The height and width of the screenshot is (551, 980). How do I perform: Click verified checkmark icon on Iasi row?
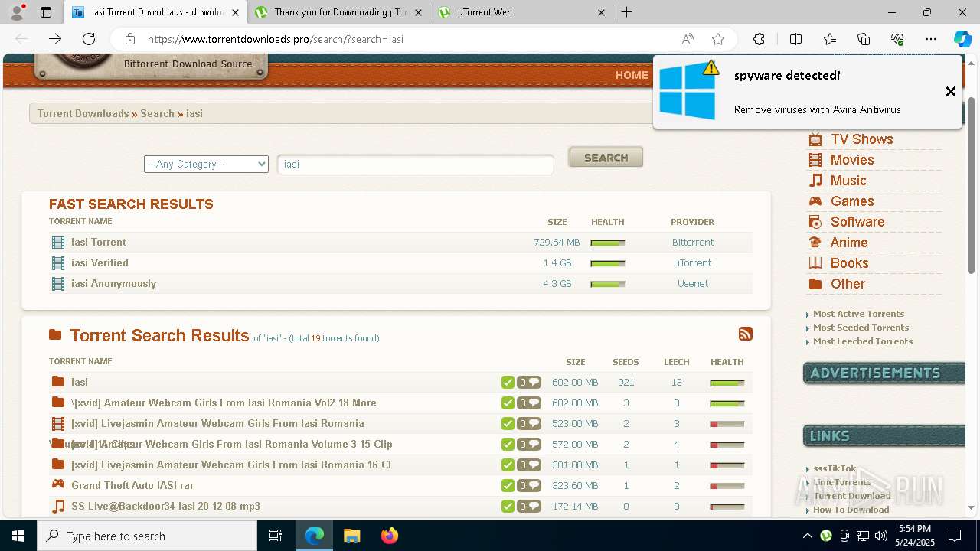[508, 382]
